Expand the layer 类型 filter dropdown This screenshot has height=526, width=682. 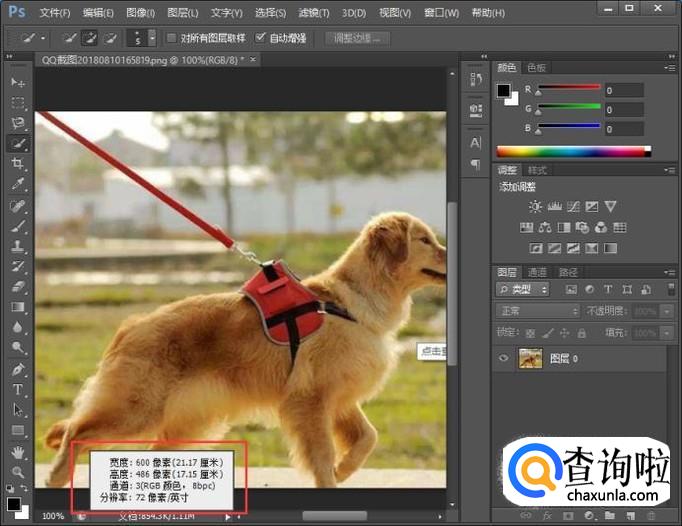523,289
